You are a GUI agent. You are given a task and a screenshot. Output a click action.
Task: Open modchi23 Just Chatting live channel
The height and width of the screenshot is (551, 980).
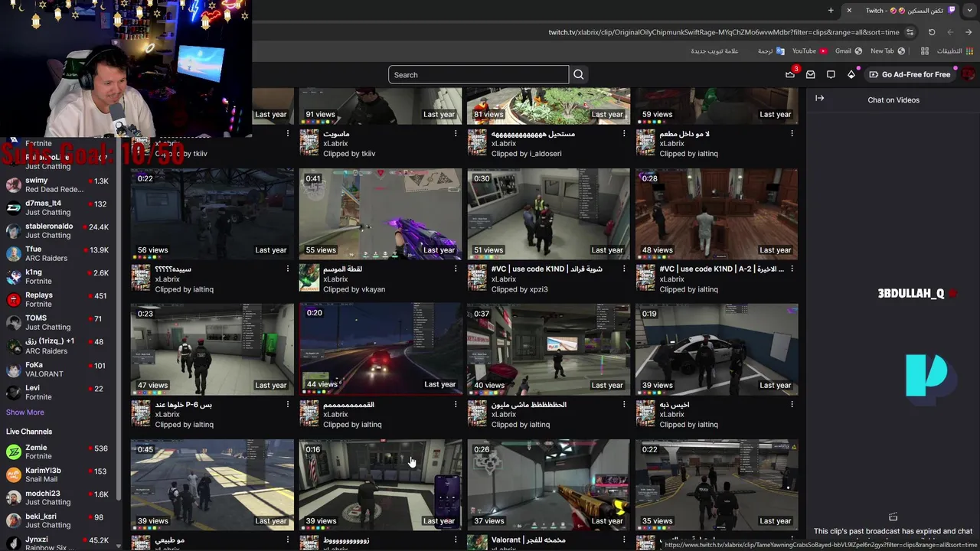click(x=58, y=498)
